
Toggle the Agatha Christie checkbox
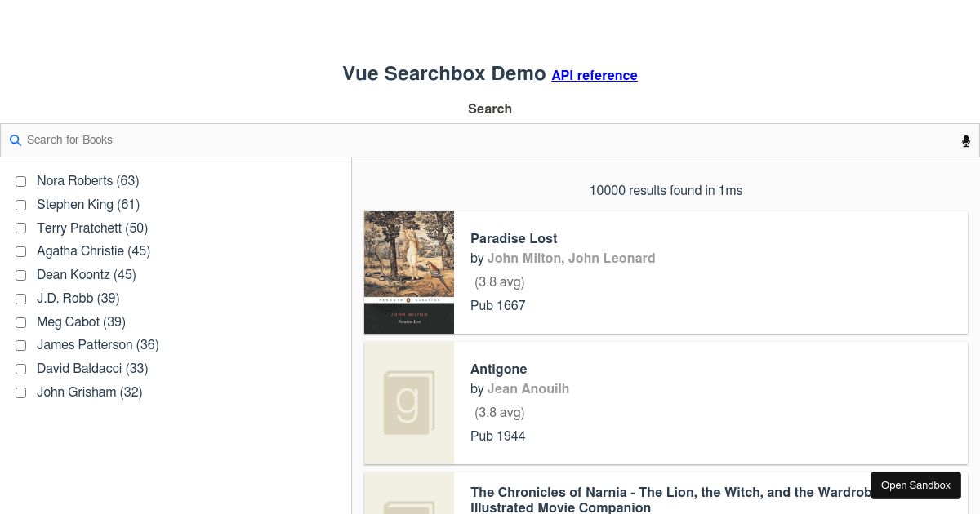coord(20,251)
